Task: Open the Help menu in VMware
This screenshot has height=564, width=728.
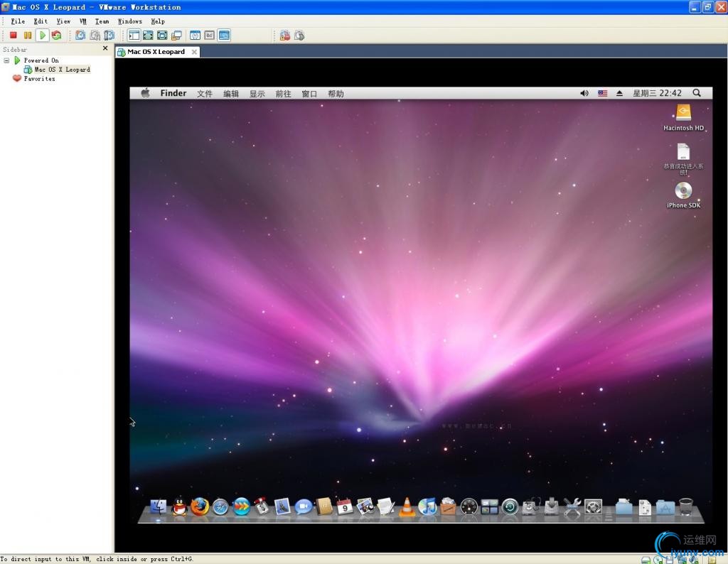Action: pos(158,21)
